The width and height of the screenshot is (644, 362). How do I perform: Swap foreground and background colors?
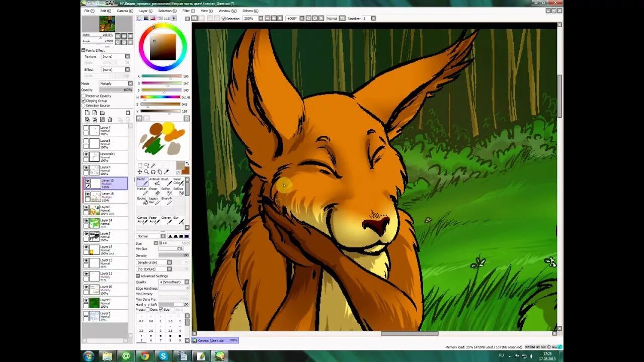187,164
